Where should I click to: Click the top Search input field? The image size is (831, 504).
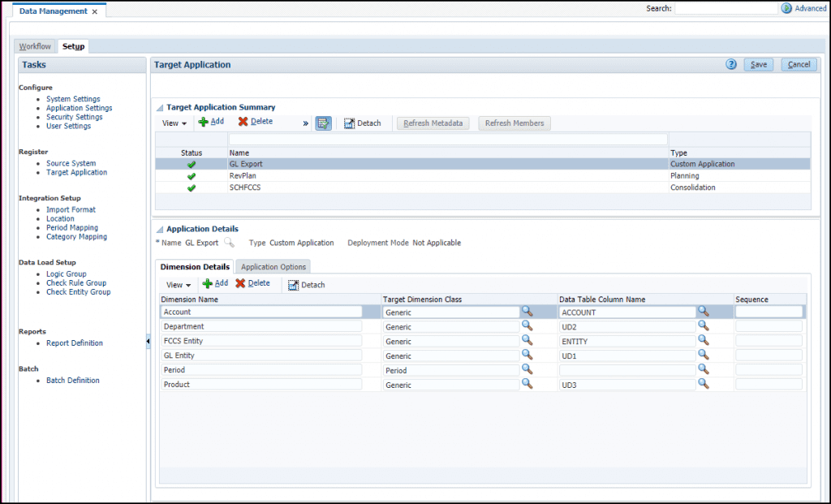tap(726, 8)
